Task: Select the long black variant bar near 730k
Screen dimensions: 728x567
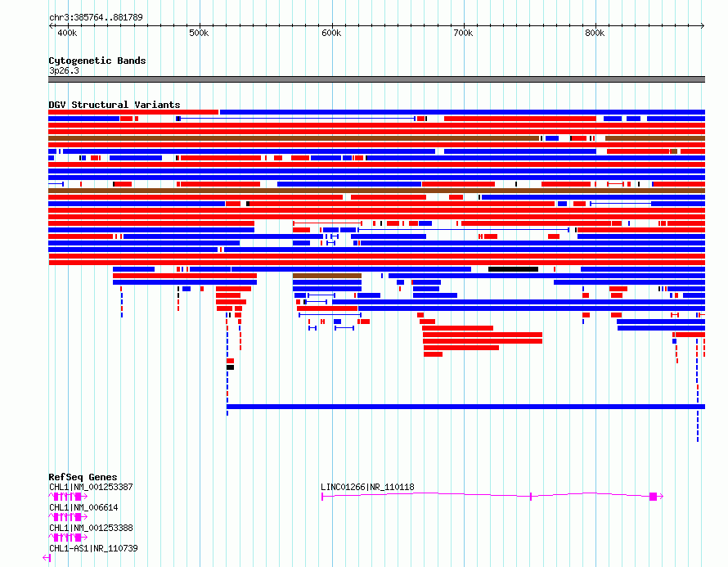Action: tap(513, 269)
